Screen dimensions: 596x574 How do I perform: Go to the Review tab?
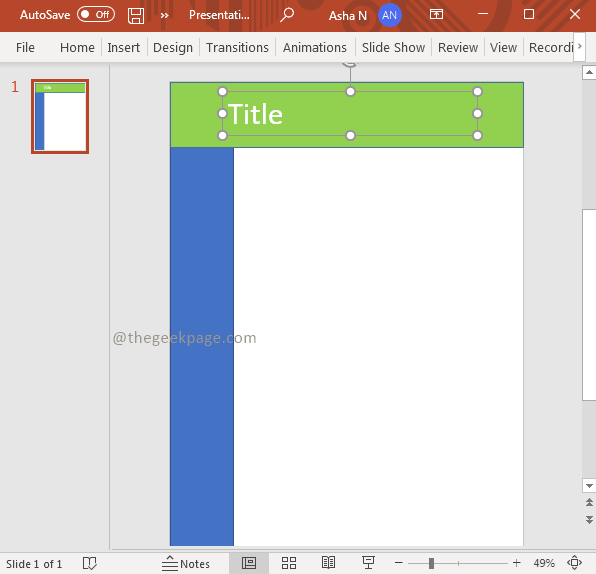458,48
